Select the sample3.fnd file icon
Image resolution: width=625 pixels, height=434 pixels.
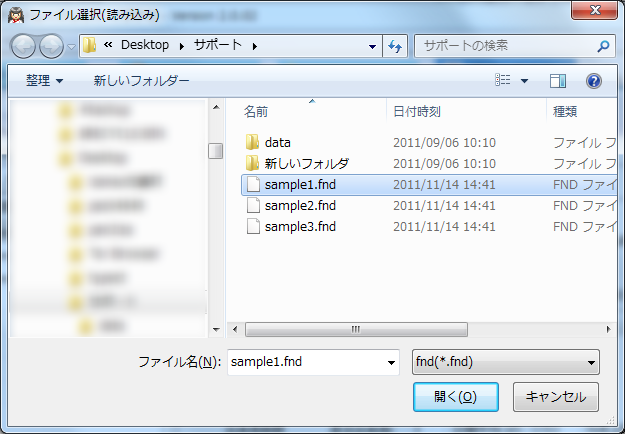[253, 226]
